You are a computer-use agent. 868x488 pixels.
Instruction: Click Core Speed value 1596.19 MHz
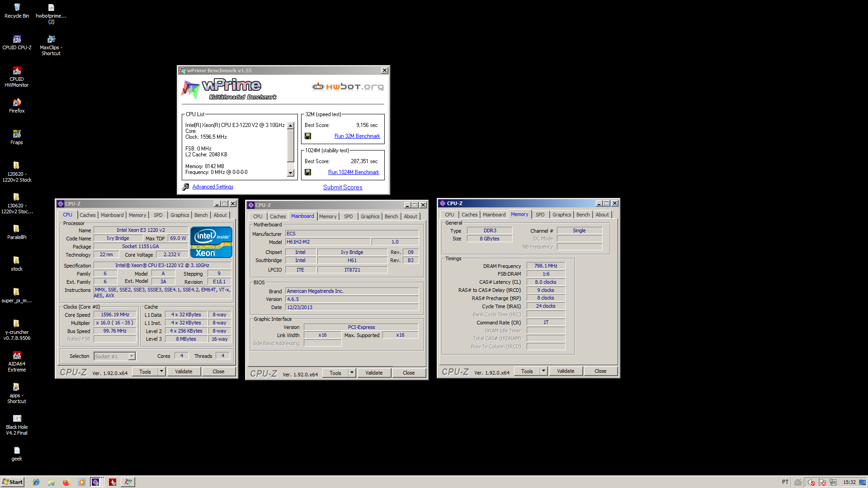(x=115, y=315)
